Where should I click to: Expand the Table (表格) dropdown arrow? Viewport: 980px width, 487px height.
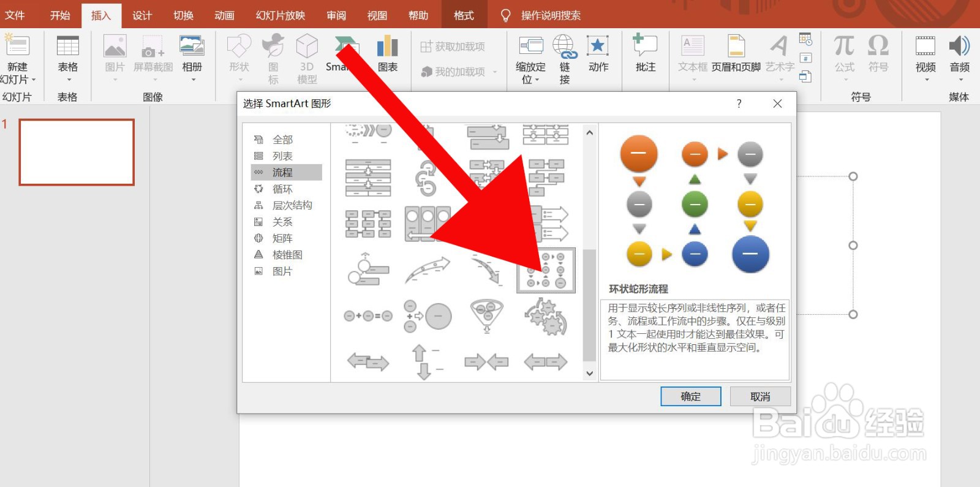click(x=69, y=80)
